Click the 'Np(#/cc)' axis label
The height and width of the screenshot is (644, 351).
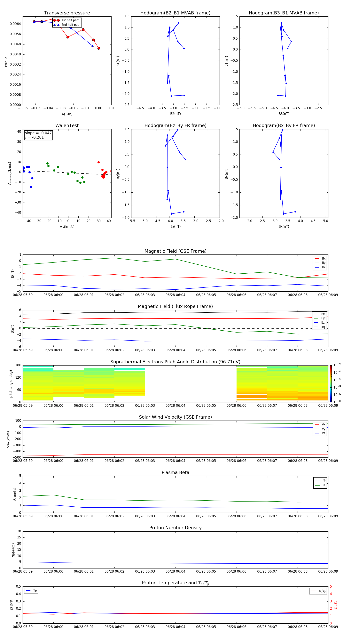point(13,550)
